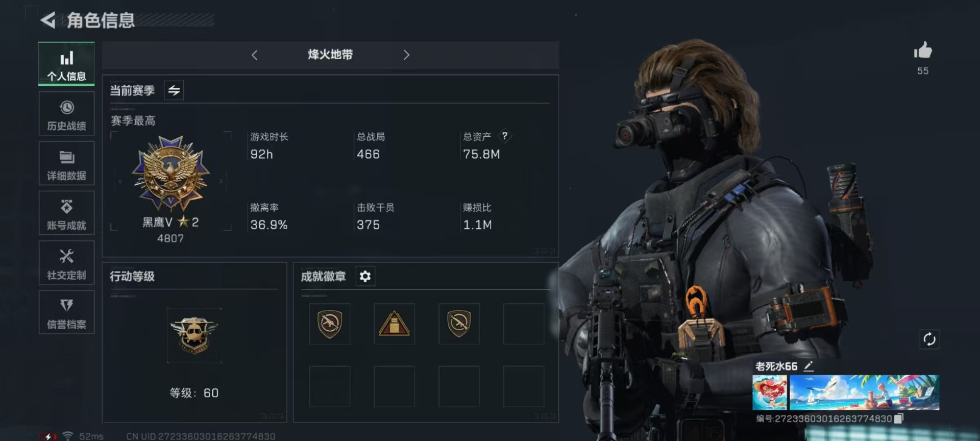The image size is (980, 441).
Task: Like the profile with thumbs-up icon
Action: click(923, 51)
